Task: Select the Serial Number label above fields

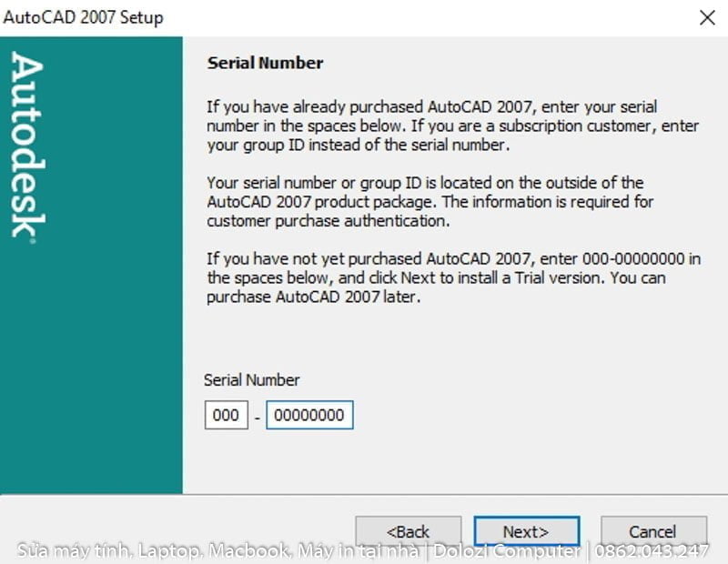Action: click(x=251, y=380)
